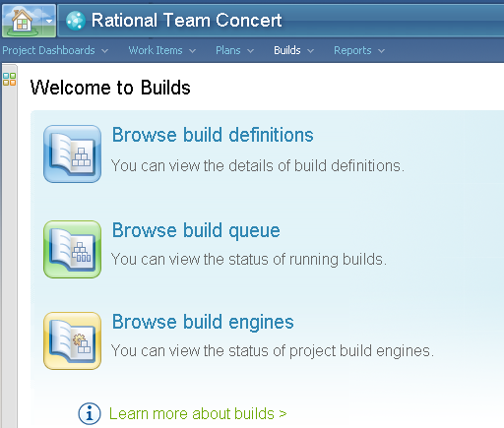Follow the Browse build definitions link
Viewport: 504px width, 428px height.
coord(213,135)
